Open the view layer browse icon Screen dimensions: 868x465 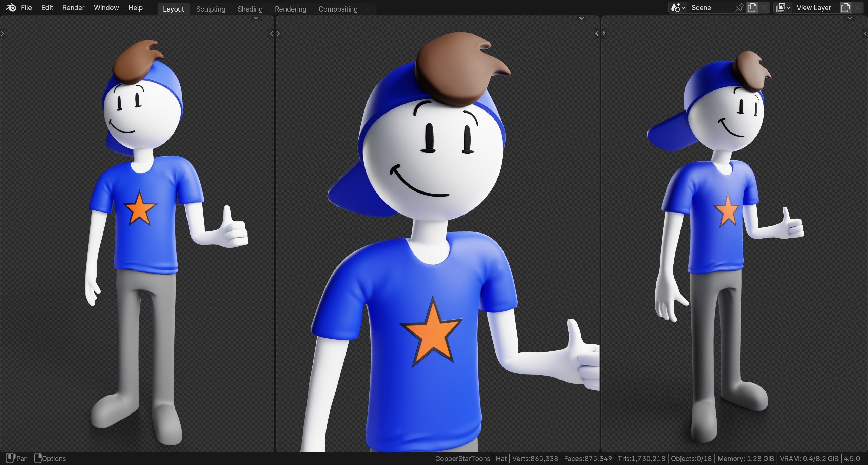point(783,7)
